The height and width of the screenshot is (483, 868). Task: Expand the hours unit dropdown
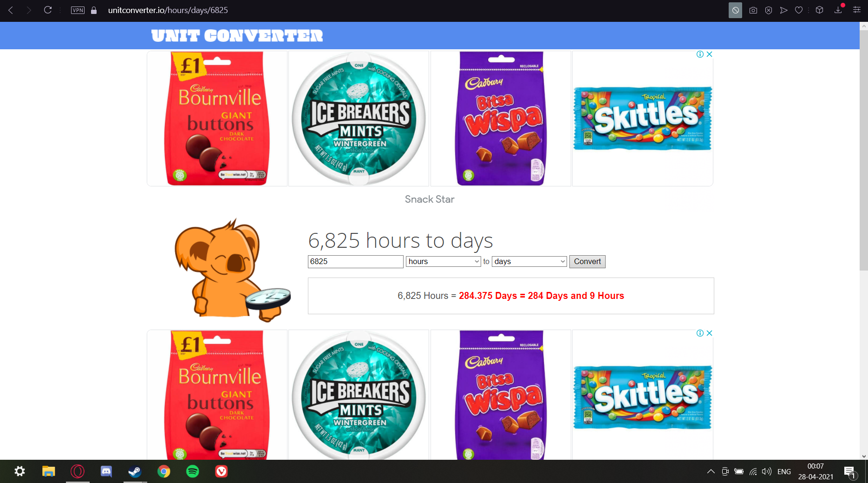444,261
